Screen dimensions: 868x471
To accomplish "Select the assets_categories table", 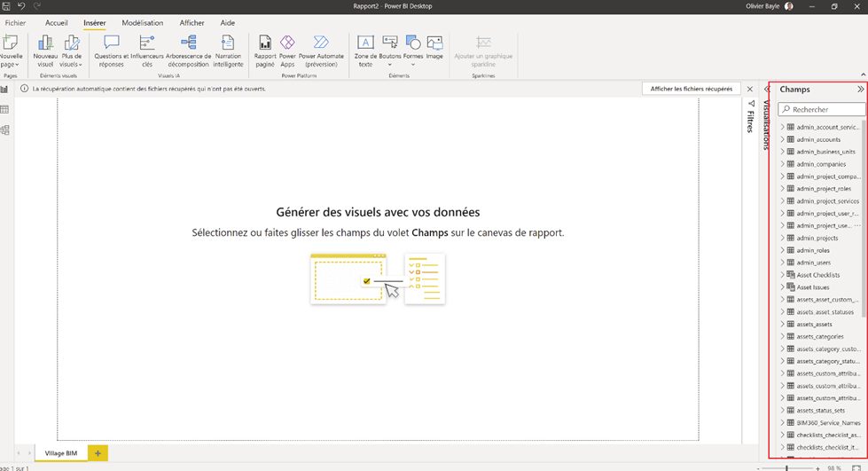I will [x=820, y=336].
